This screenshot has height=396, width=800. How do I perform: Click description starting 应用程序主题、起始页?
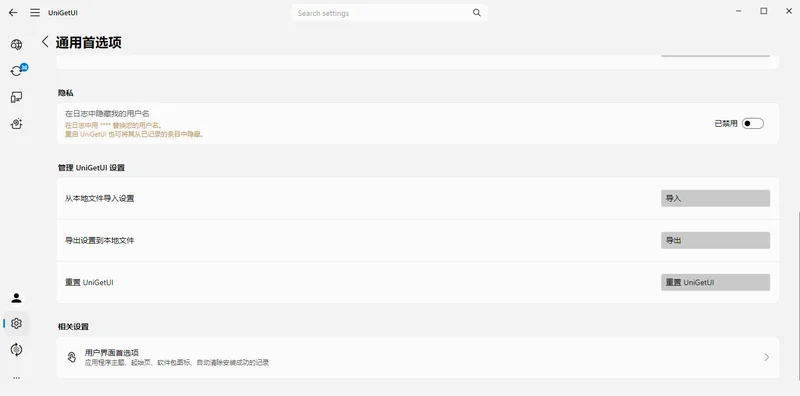click(177, 363)
